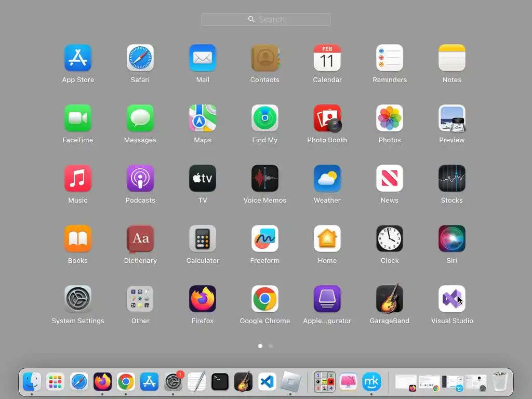Launch the Music app

[x=78, y=179]
